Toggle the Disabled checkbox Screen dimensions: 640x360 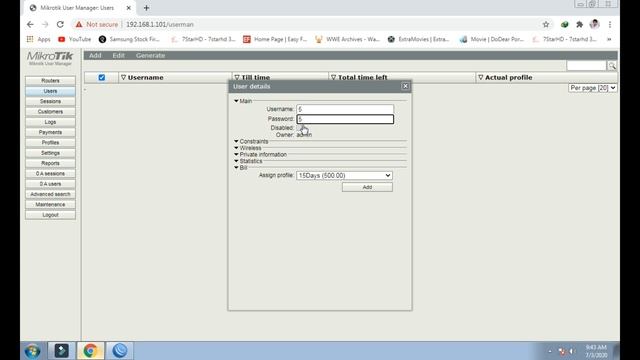tap(300, 128)
